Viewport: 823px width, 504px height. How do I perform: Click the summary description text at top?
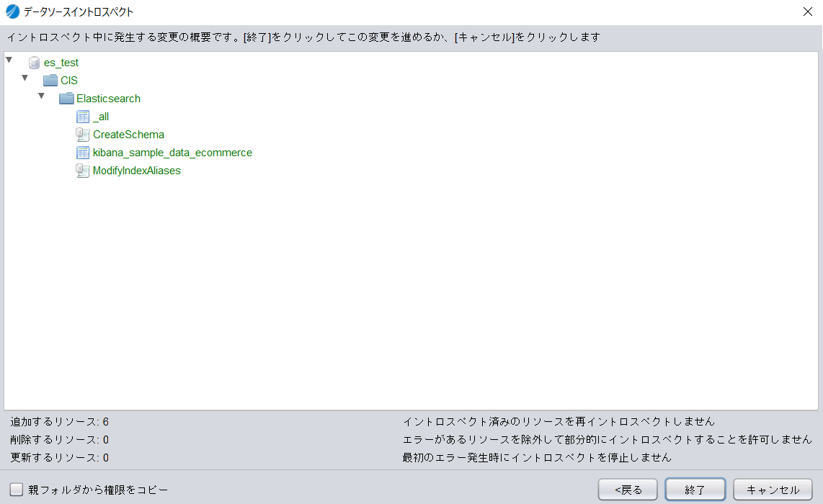pyautogui.click(x=303, y=37)
